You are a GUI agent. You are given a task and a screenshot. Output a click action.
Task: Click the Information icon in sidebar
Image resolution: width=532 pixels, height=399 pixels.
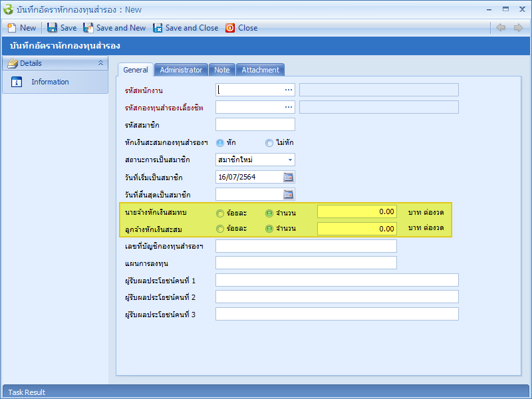[17, 82]
